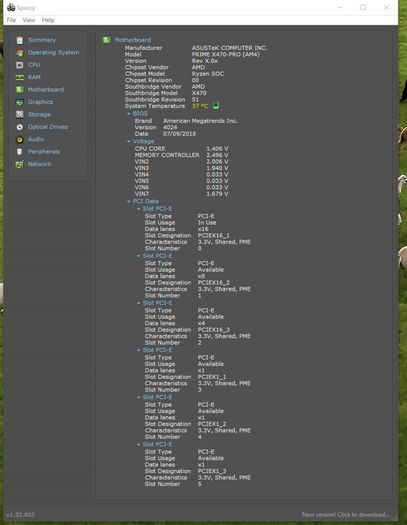This screenshot has height=525, width=407.
Task: Click the Operating System Windows icon
Action: pos(20,53)
